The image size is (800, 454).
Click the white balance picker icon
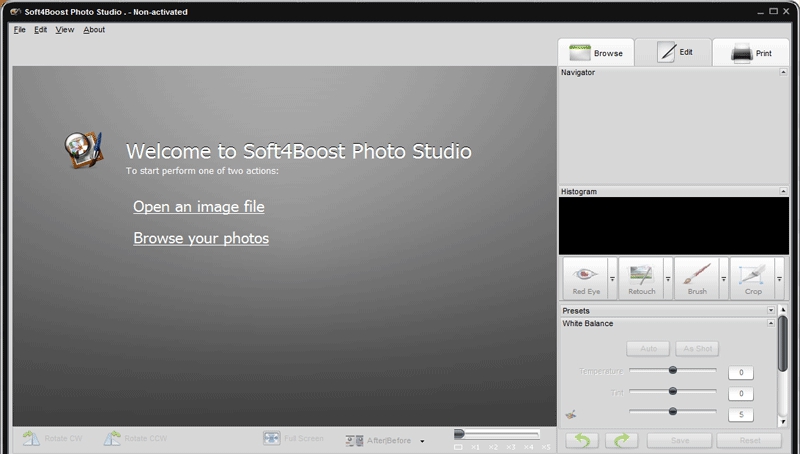pos(571,412)
